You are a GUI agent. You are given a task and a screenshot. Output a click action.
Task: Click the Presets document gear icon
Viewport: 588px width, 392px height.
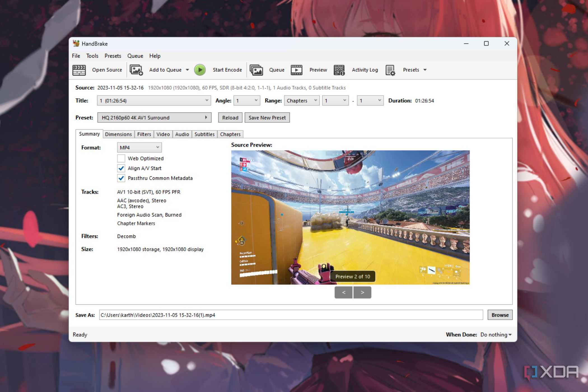point(390,70)
